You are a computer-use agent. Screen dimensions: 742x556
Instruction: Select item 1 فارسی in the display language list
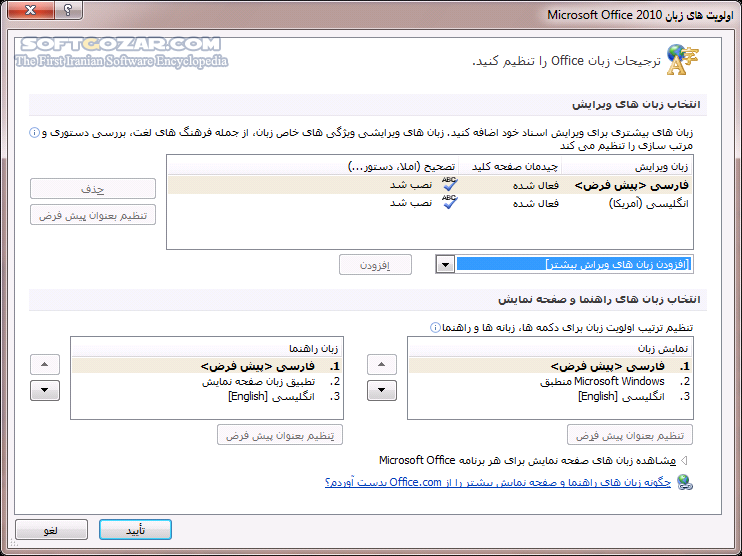pyautogui.click(x=550, y=366)
